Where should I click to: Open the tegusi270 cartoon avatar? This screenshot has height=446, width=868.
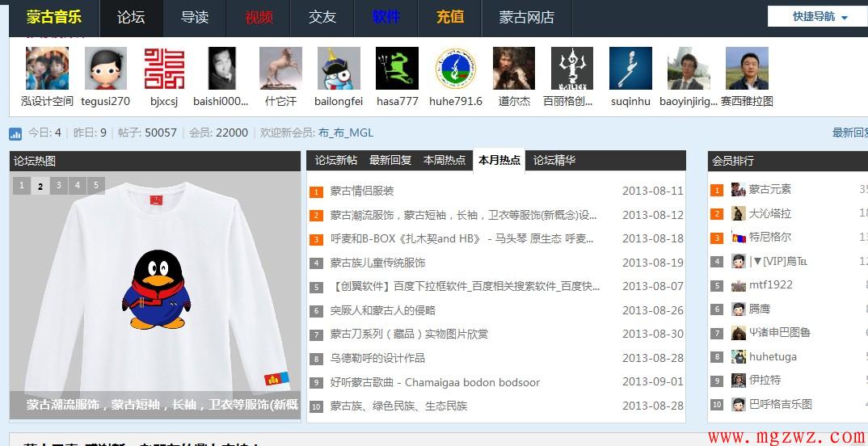coord(106,68)
